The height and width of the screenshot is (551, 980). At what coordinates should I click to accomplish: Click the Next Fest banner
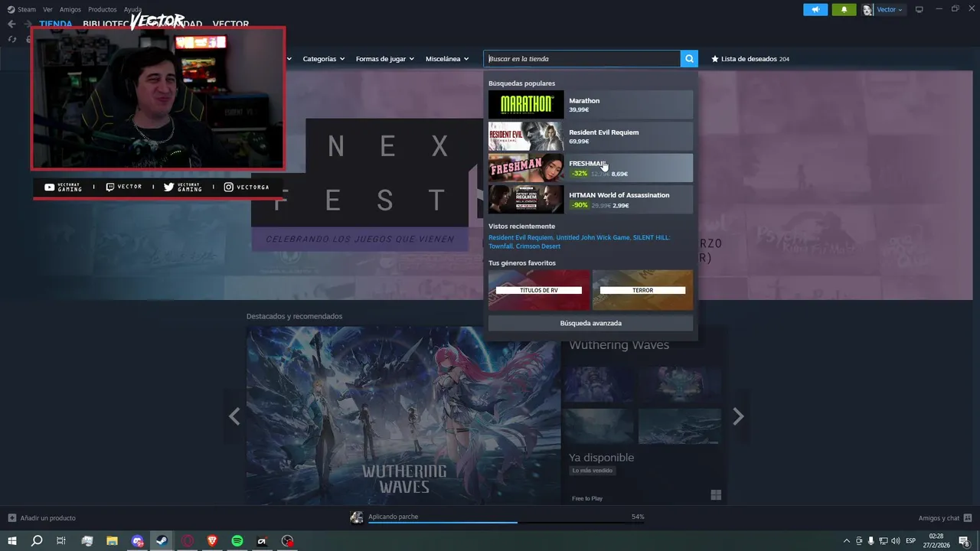(367, 184)
